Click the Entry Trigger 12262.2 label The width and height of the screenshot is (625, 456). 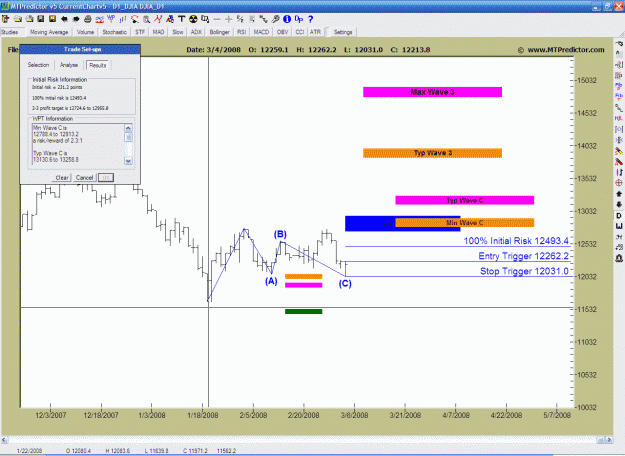point(524,256)
